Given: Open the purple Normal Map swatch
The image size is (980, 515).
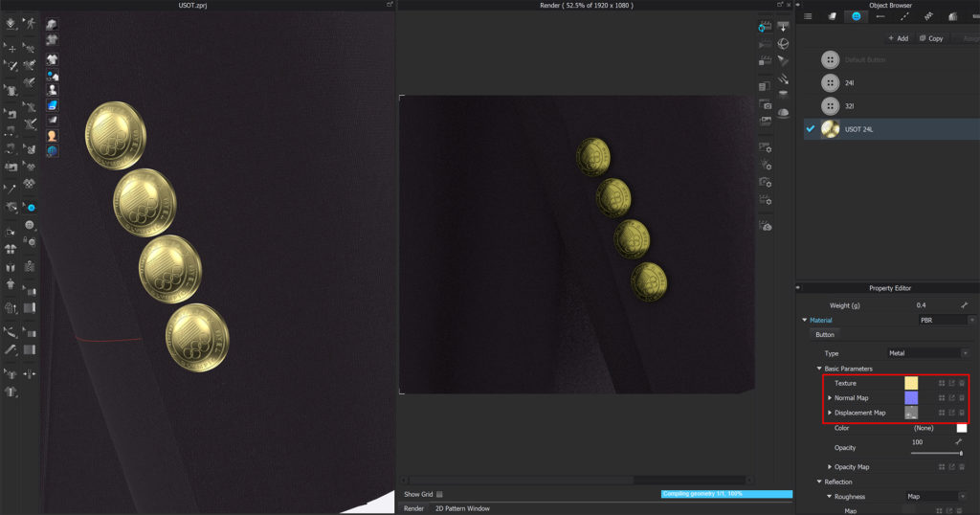Looking at the screenshot, I should (911, 397).
